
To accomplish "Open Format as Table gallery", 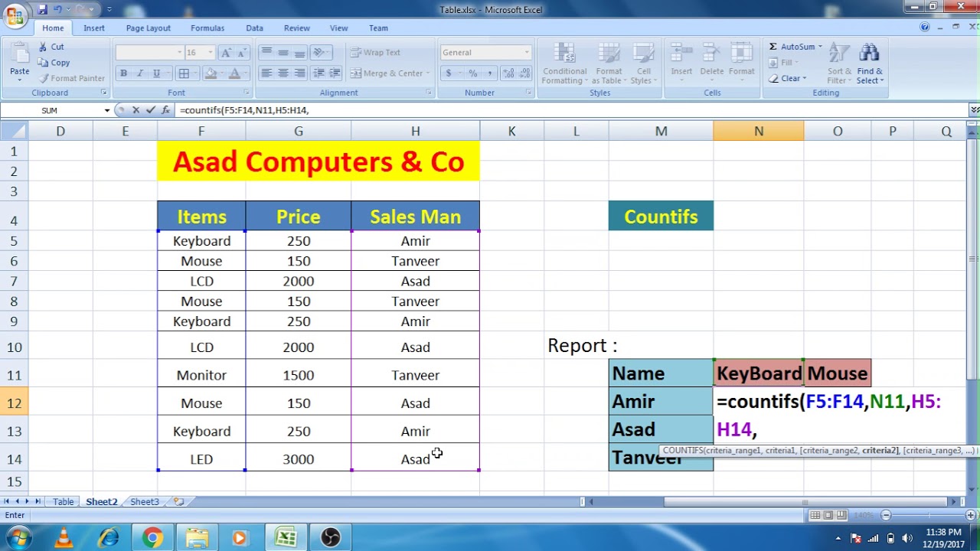I will (x=609, y=64).
